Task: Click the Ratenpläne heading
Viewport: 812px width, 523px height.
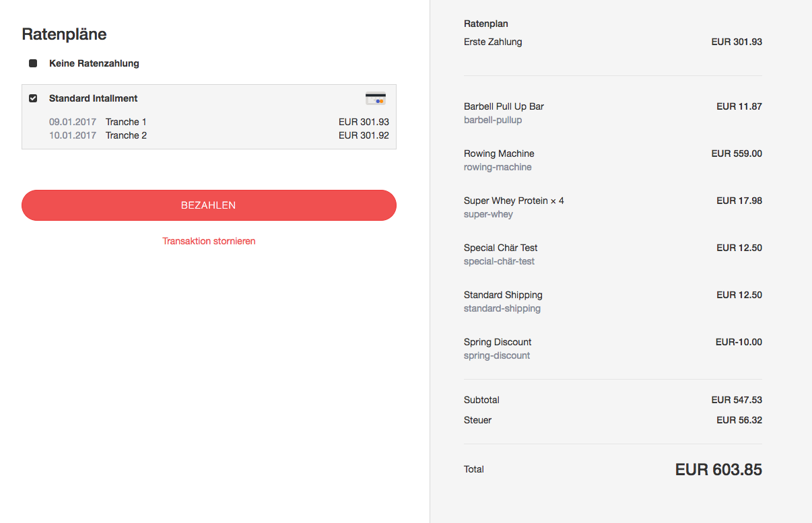Action: (x=64, y=34)
